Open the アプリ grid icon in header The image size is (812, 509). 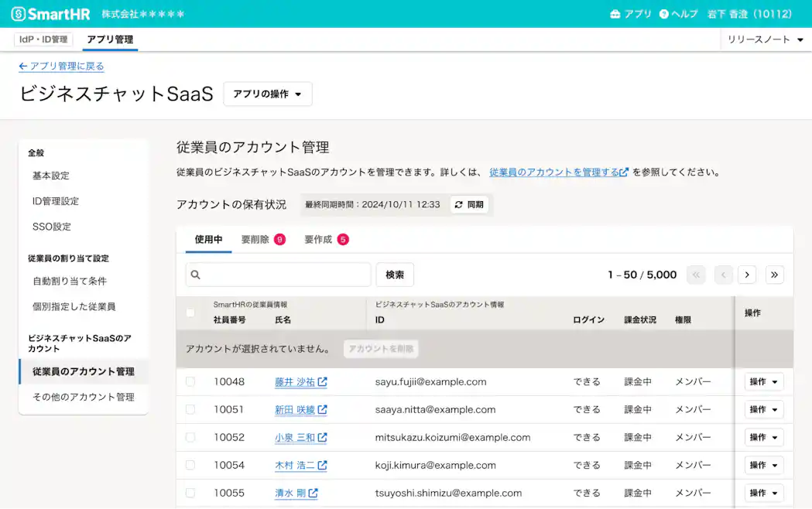point(614,12)
